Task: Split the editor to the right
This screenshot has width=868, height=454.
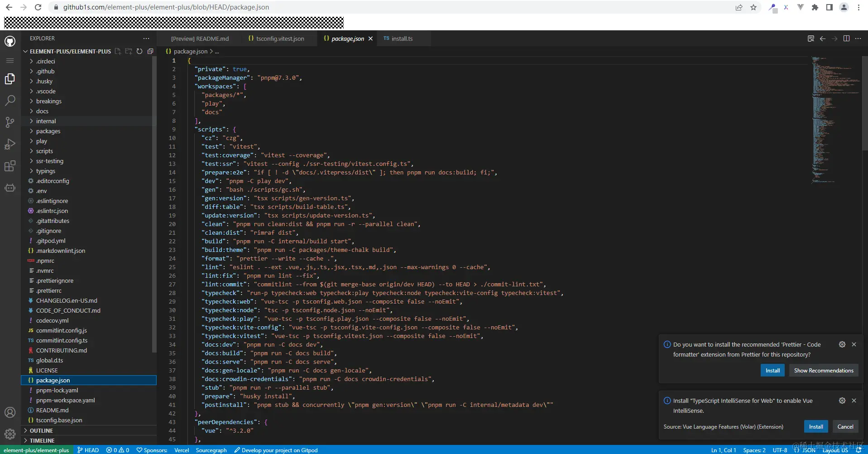Action: 846,39
